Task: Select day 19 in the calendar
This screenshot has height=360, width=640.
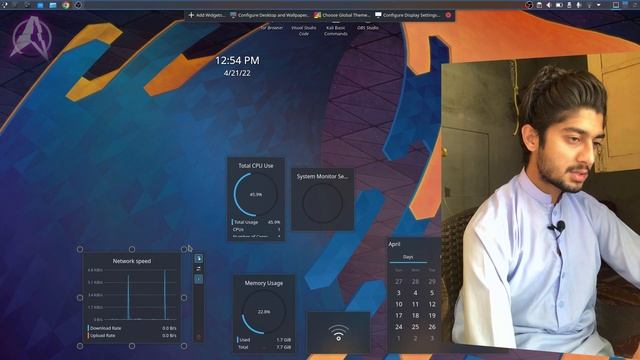Action: [x=432, y=316]
